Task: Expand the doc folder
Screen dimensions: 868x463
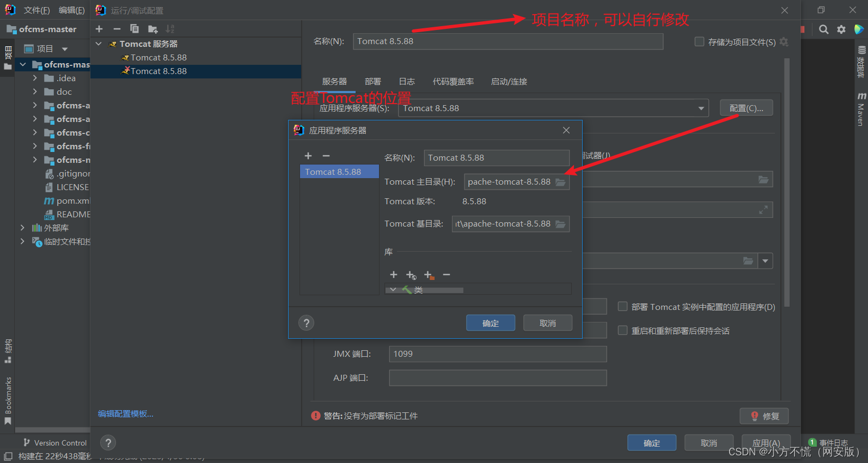Action: [x=35, y=92]
